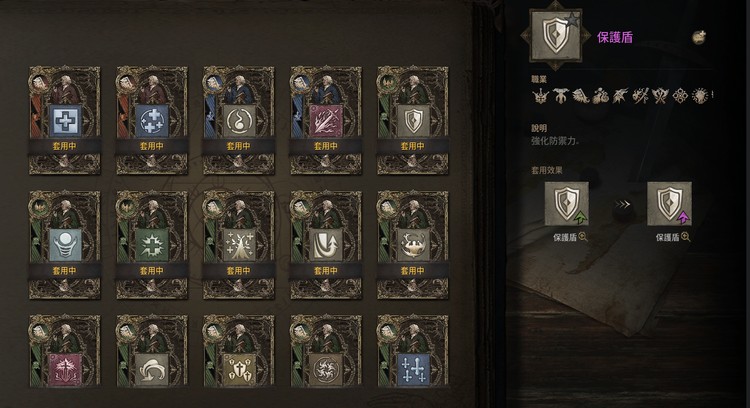Click the round icon right of the 保護盾 title

click(x=699, y=37)
